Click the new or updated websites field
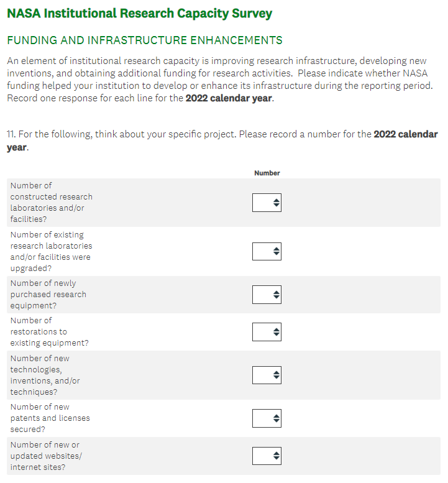The image size is (448, 483). tap(263, 456)
